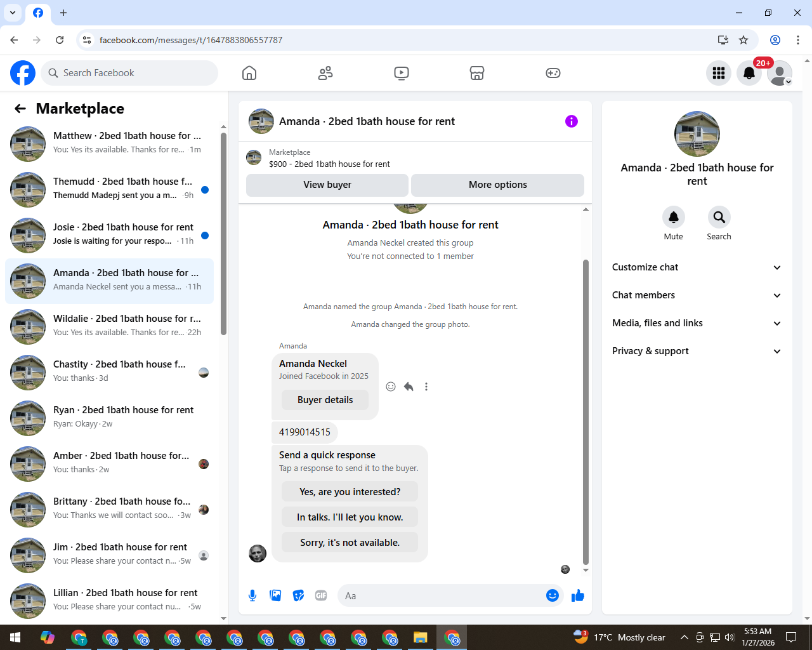Go to the Home feed icon
Image resolution: width=812 pixels, height=650 pixels.
click(x=249, y=73)
